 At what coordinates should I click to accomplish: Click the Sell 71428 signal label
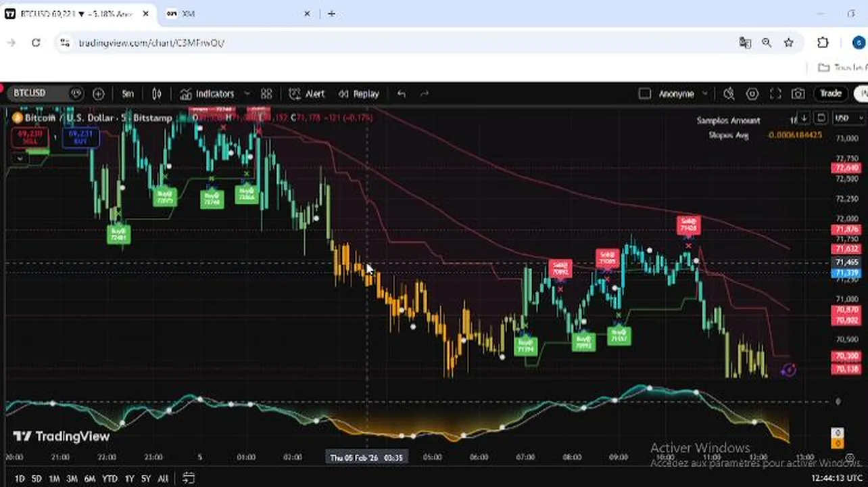pyautogui.click(x=688, y=225)
